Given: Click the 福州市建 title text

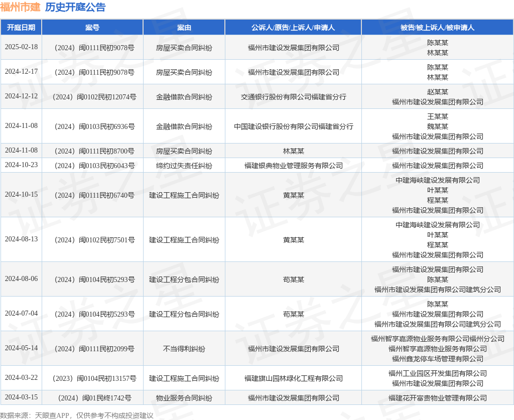Looking at the screenshot, I should [x=20, y=7].
